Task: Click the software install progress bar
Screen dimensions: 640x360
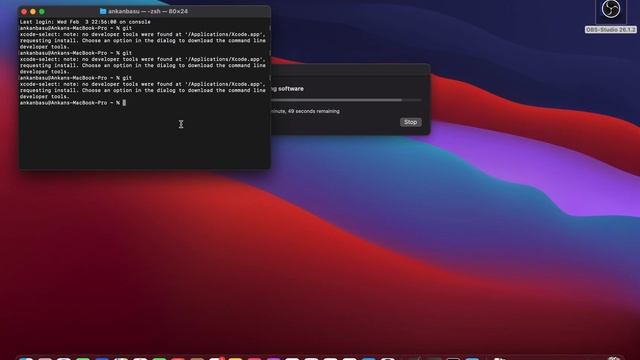Action: point(346,100)
